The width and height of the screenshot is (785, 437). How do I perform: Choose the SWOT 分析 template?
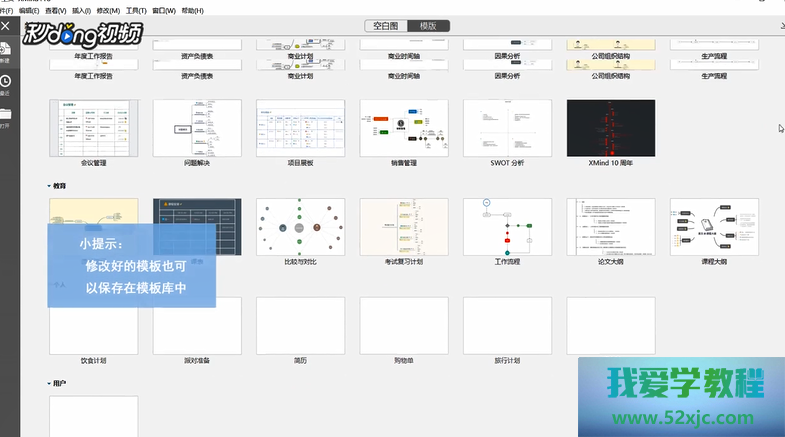[x=507, y=128]
